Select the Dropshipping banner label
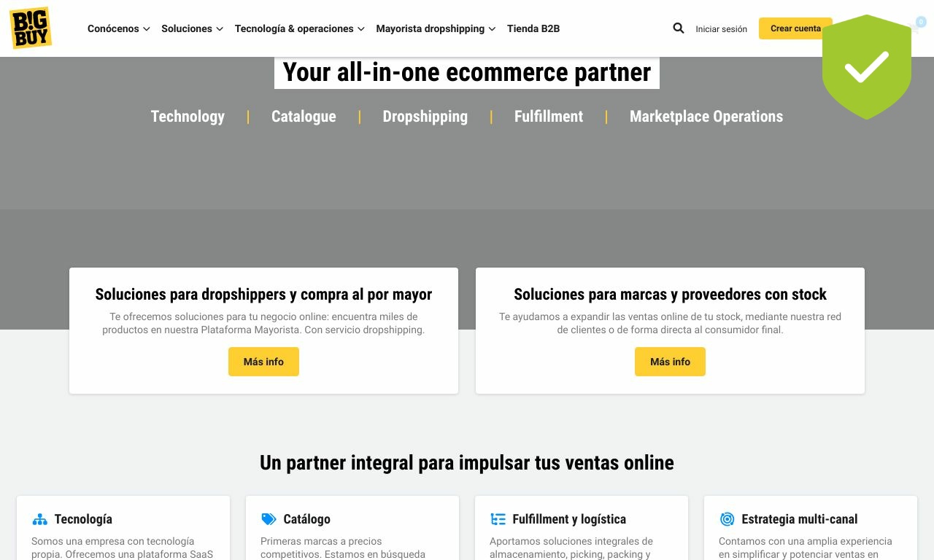 pyautogui.click(x=425, y=117)
